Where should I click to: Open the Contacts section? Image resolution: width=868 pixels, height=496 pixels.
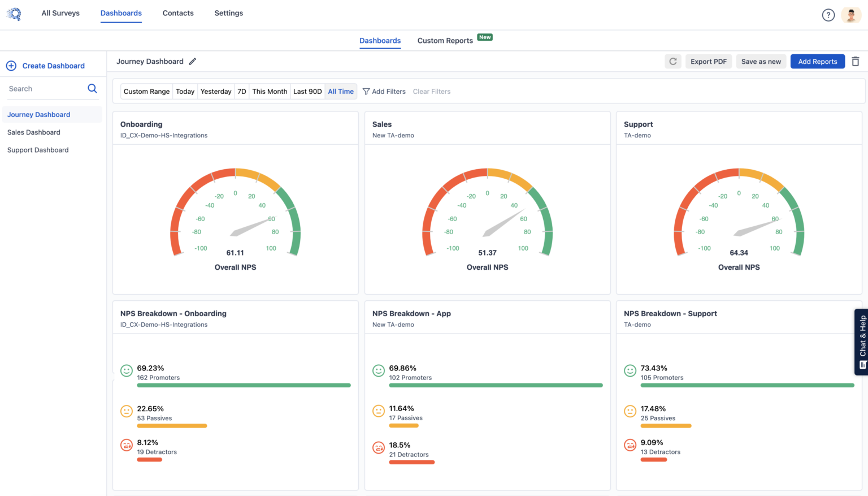[178, 12]
